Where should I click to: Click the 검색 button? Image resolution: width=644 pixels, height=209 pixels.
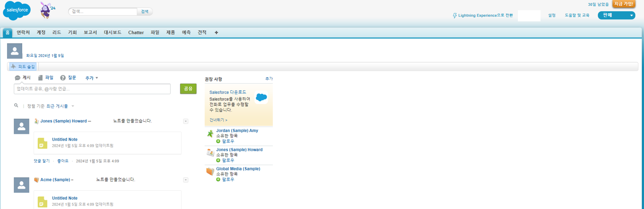click(x=145, y=12)
